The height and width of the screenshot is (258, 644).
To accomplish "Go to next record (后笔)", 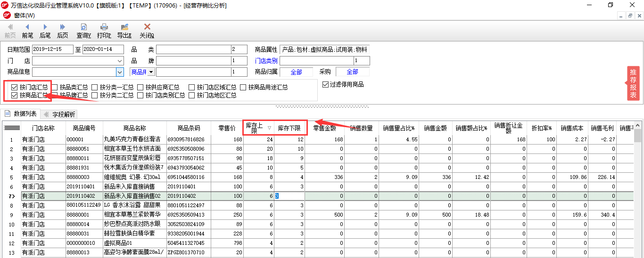I will pyautogui.click(x=45, y=31).
